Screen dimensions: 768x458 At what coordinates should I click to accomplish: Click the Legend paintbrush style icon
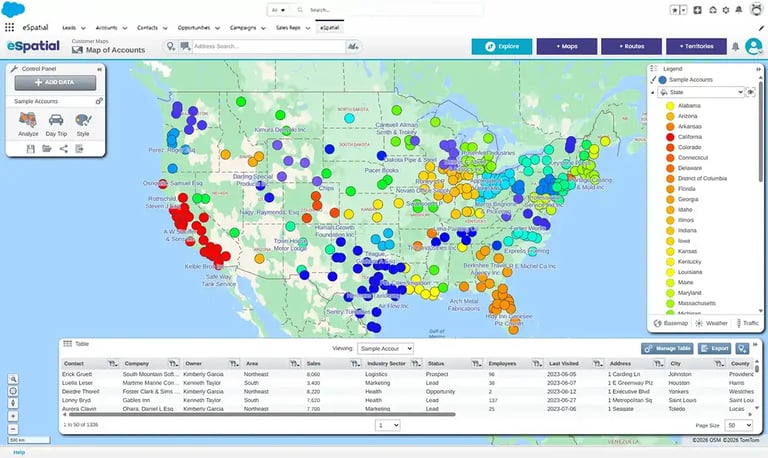653,79
